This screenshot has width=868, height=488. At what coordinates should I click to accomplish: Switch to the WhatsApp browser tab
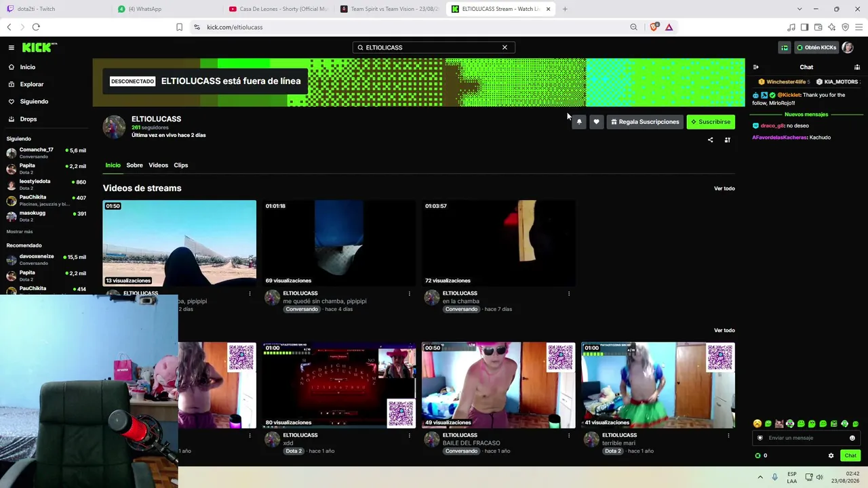(165, 9)
